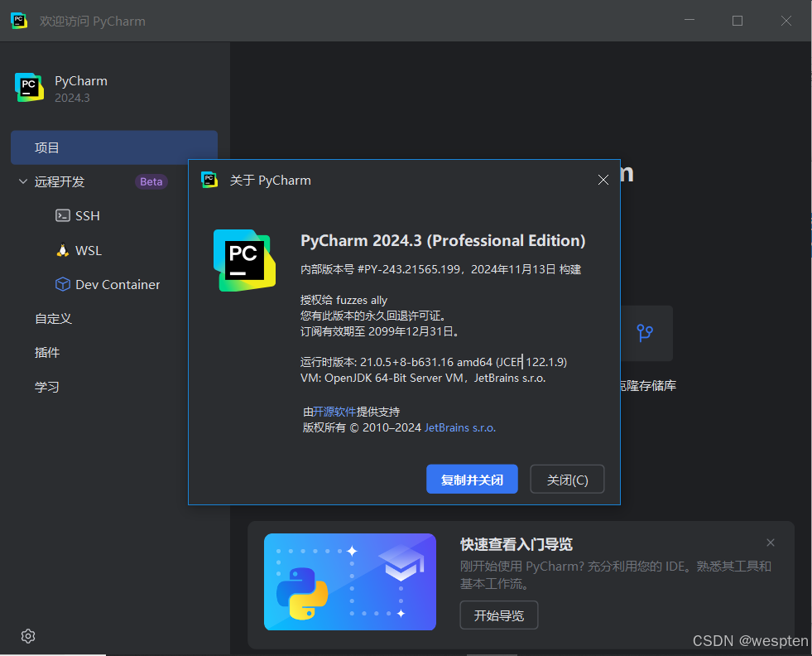
Task: Open settings via the gear icon
Action: coord(27,635)
